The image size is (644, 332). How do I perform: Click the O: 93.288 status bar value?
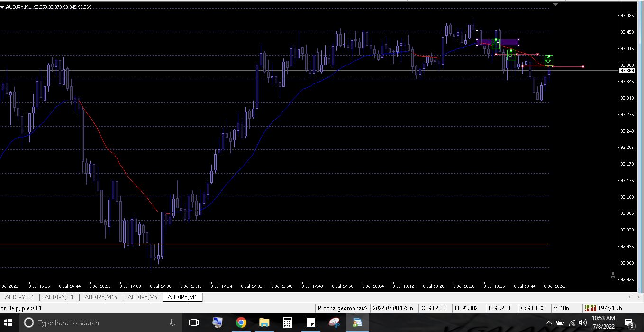pos(433,308)
